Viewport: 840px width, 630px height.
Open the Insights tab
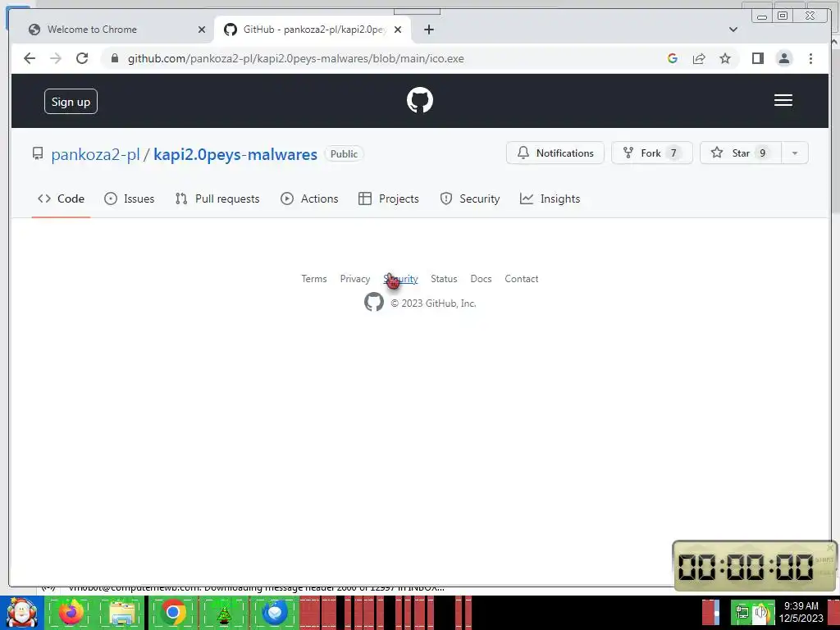click(x=550, y=199)
